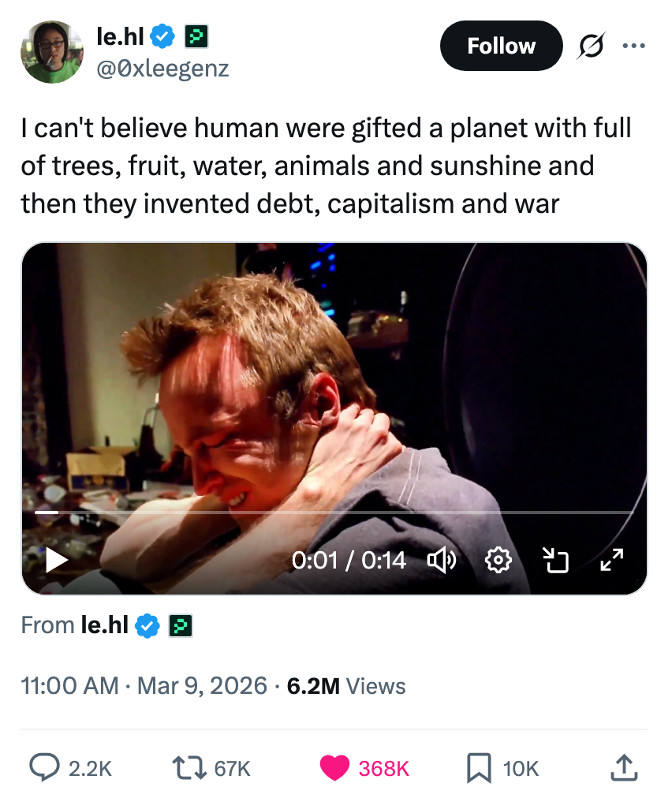The width and height of the screenshot is (672, 798).
Task: Unlike the post
Action: (334, 767)
